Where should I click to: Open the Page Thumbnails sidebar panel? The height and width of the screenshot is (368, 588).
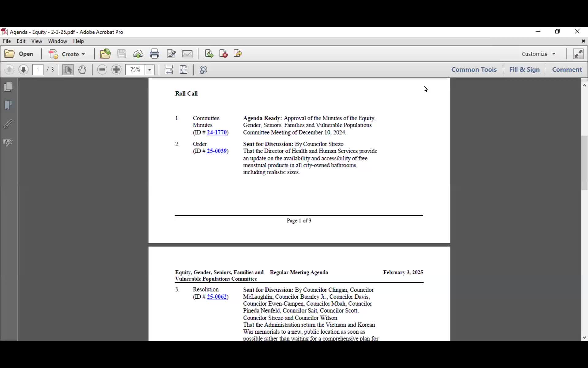[9, 87]
